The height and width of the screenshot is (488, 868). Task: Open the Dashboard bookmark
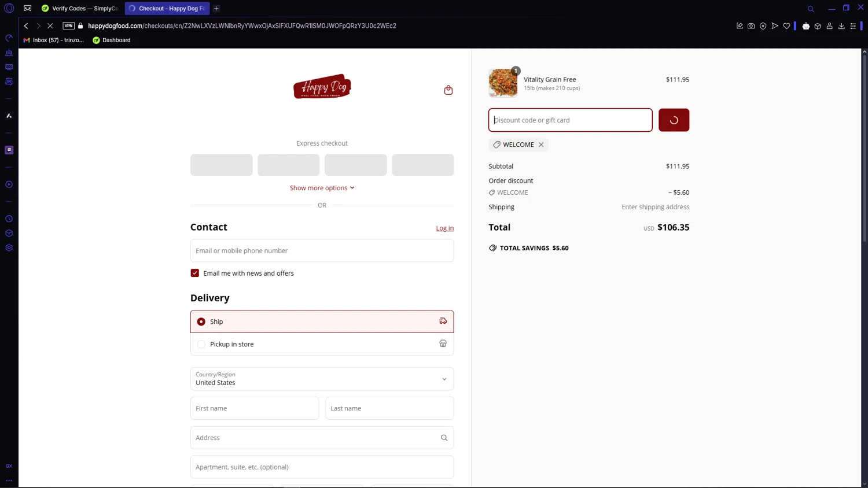click(x=112, y=40)
